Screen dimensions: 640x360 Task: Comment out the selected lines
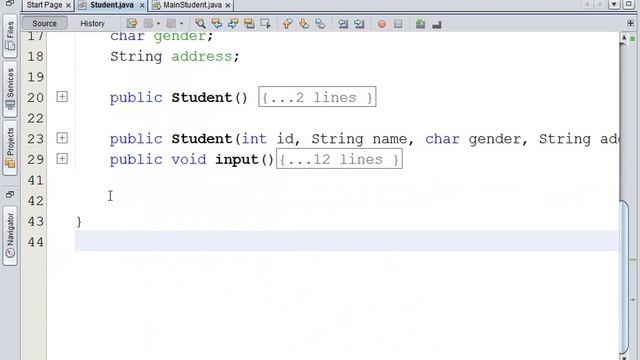[420, 24]
